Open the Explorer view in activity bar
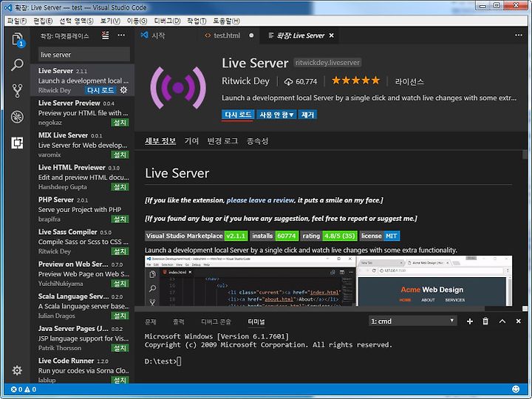 click(17, 40)
